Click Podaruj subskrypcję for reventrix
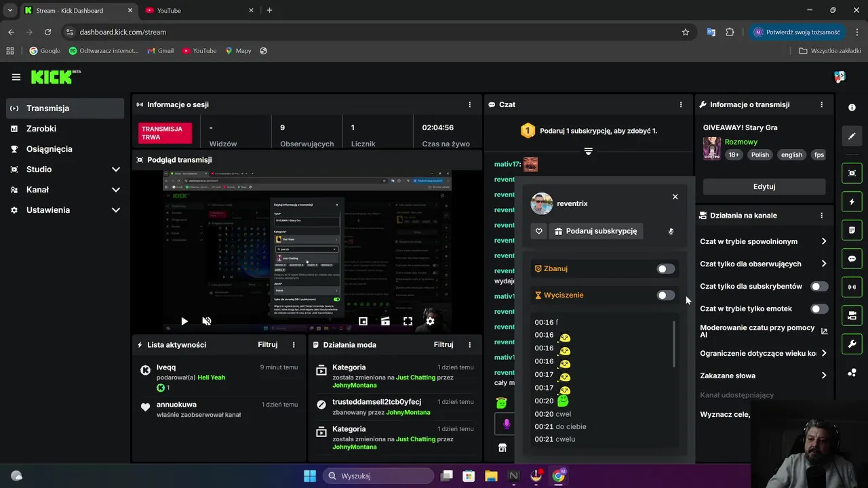 [595, 231]
